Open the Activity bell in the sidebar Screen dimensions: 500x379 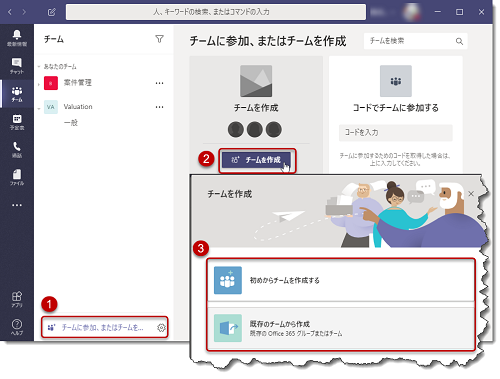tap(17, 38)
